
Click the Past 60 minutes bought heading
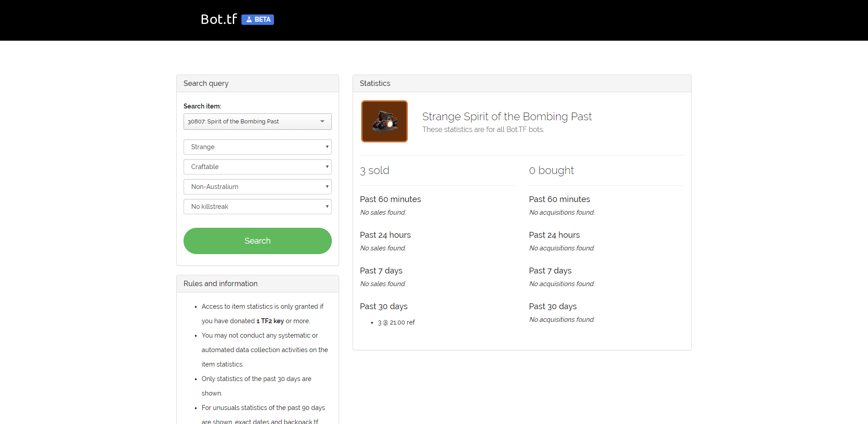[x=559, y=199]
